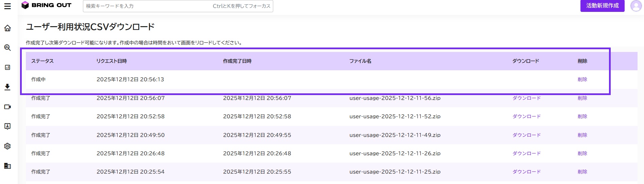This screenshot has width=644, height=184.
Task: Click the BRING OUT logo
Action: 46,5
